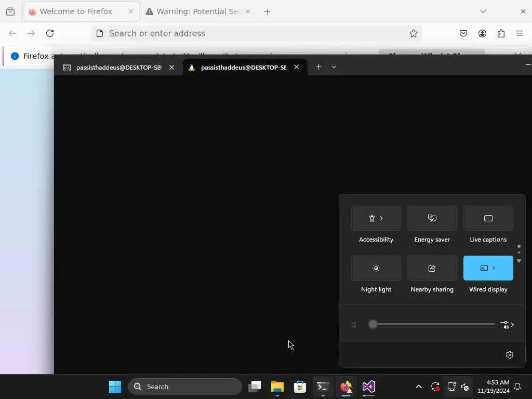The width and height of the screenshot is (532, 399).
Task: Select the first quick settings page dot
Action: point(519,246)
